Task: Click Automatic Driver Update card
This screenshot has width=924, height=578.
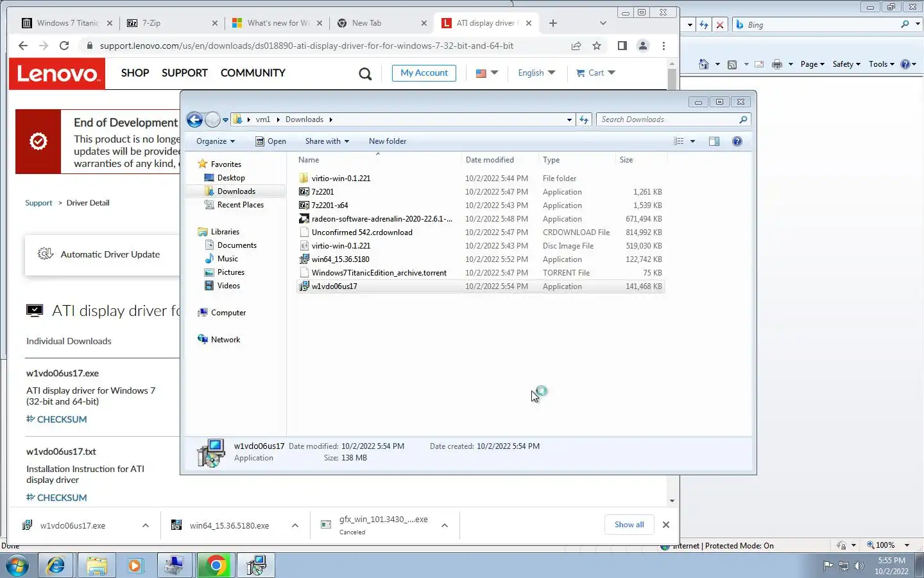Action: point(103,255)
